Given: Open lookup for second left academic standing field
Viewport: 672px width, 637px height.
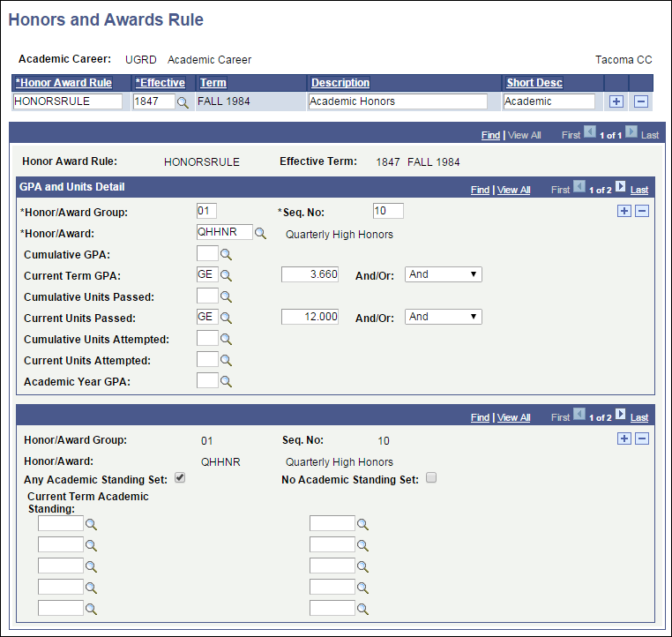Looking at the screenshot, I should 91,545.
